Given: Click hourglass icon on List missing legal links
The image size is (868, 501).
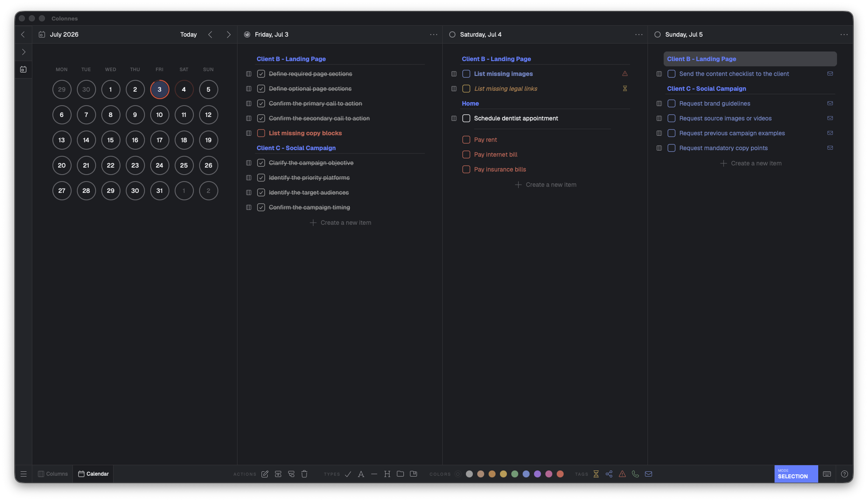Looking at the screenshot, I should [625, 89].
